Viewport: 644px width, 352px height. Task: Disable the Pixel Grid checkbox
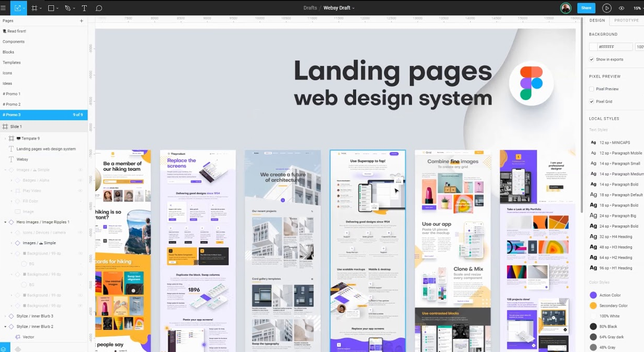[x=591, y=101]
